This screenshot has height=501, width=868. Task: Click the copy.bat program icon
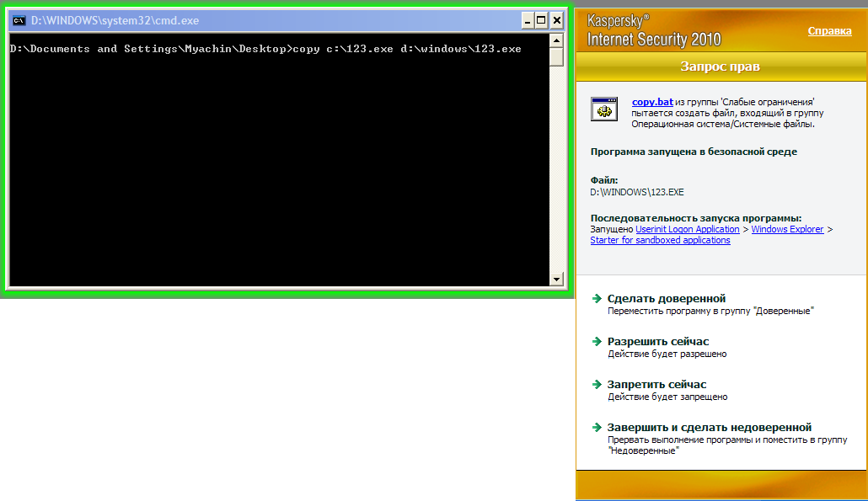click(x=604, y=109)
